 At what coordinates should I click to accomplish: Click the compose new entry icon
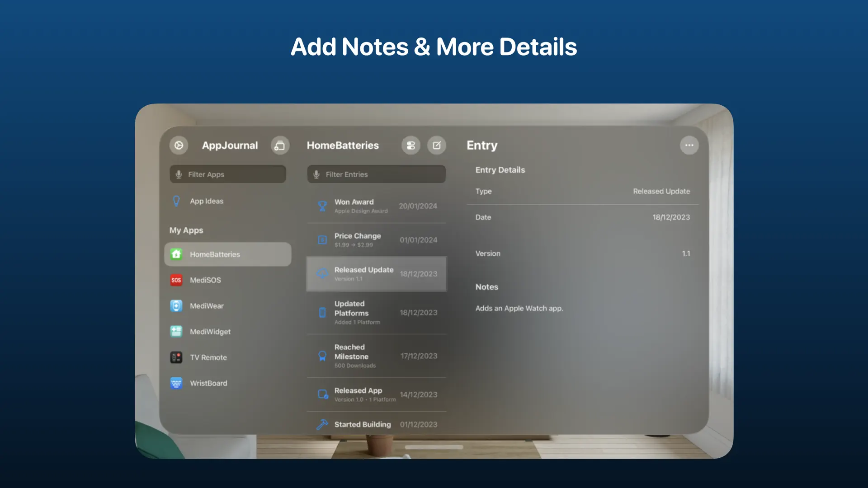[x=437, y=145]
